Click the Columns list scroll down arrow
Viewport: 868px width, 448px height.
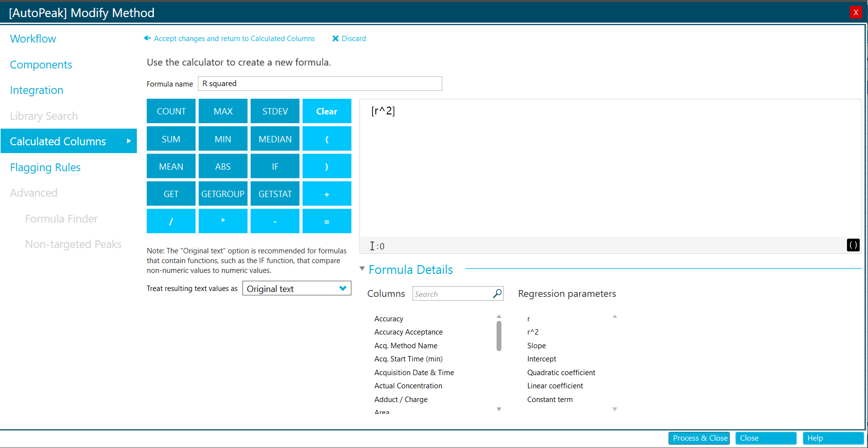click(x=499, y=409)
